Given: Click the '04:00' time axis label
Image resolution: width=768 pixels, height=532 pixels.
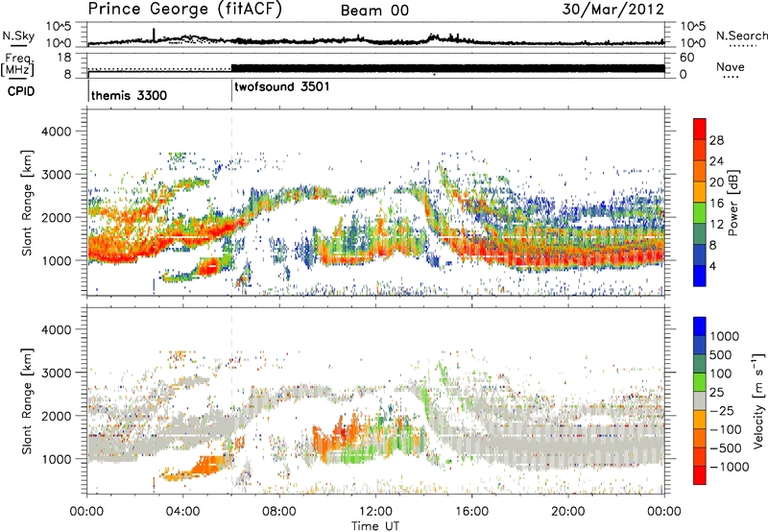Looking at the screenshot, I should (182, 512).
